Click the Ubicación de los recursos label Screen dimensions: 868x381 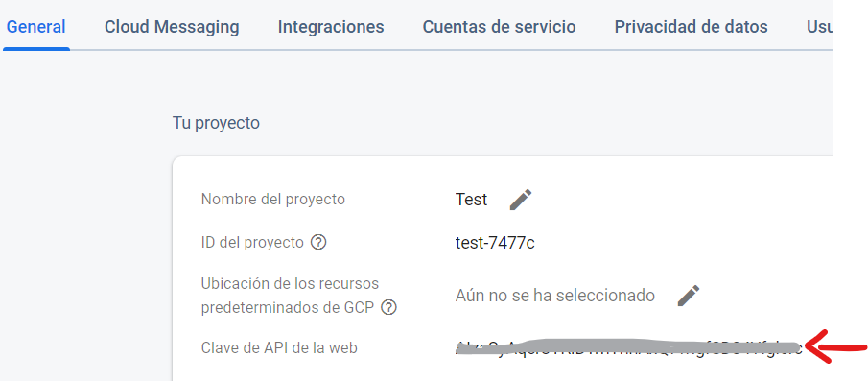click(290, 283)
